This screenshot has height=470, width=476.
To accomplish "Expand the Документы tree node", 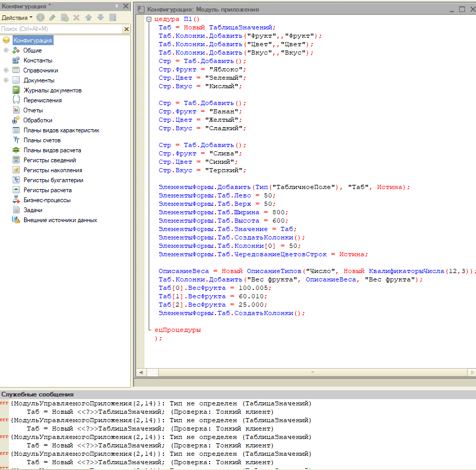I will 6,80.
